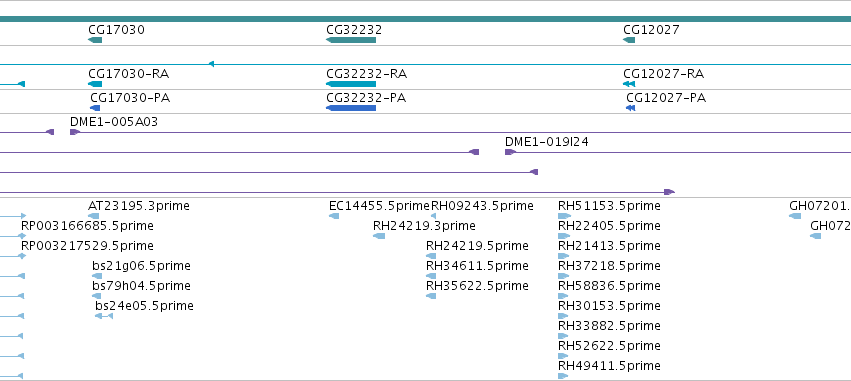Select the DME1-005A03 clone arrow marker
The height and width of the screenshot is (381, 851).
75,132
